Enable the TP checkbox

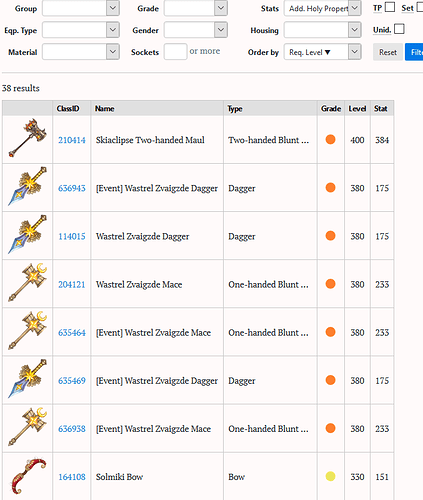(x=390, y=7)
